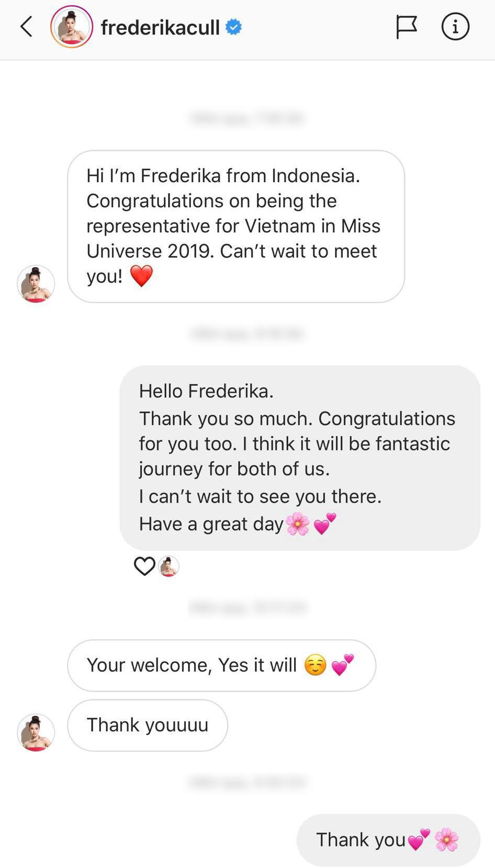Select the last sent "Thank you" bubble

(x=388, y=840)
